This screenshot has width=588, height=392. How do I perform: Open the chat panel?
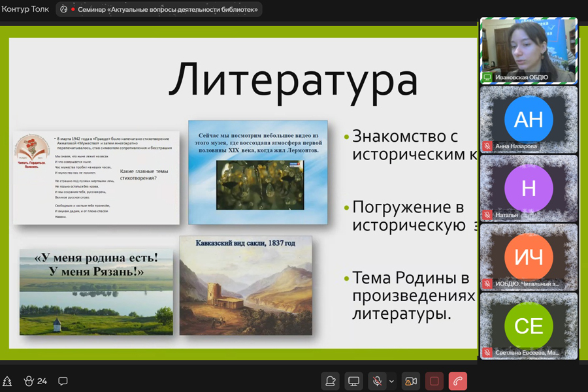[63, 381]
